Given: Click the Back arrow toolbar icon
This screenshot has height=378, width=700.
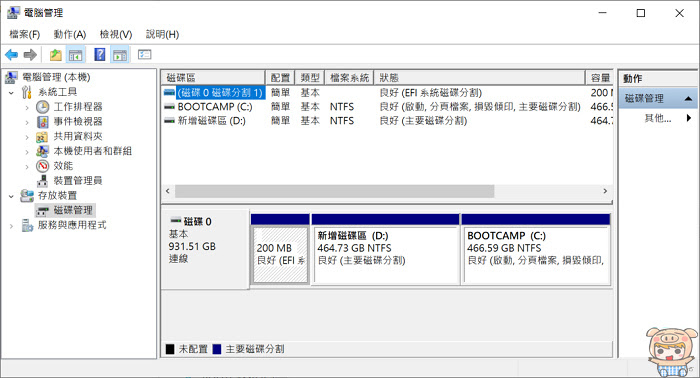Looking at the screenshot, I should (x=12, y=55).
